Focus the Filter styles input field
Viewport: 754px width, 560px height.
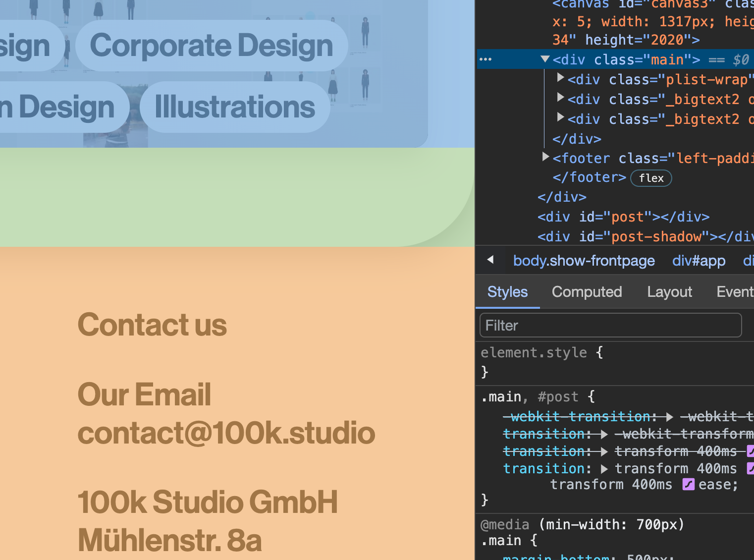(610, 326)
